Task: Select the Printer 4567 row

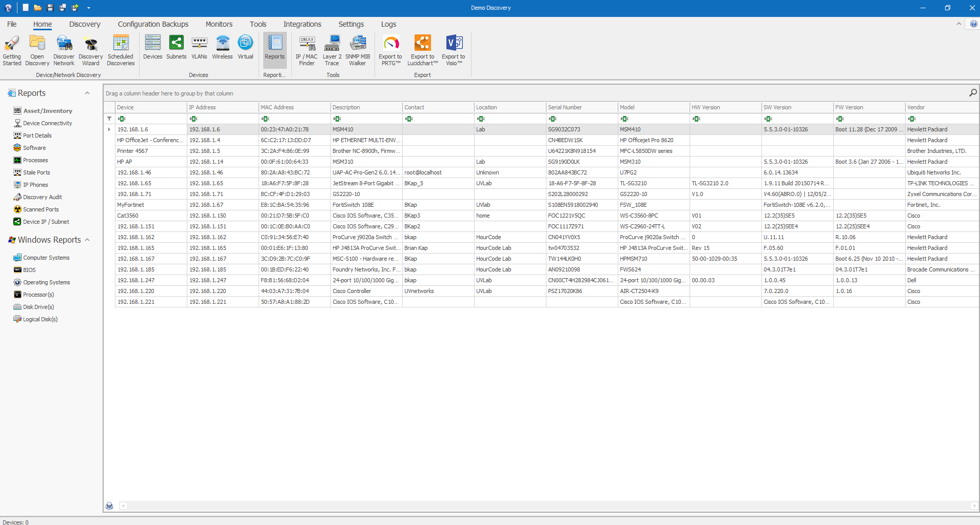Action: (x=547, y=151)
